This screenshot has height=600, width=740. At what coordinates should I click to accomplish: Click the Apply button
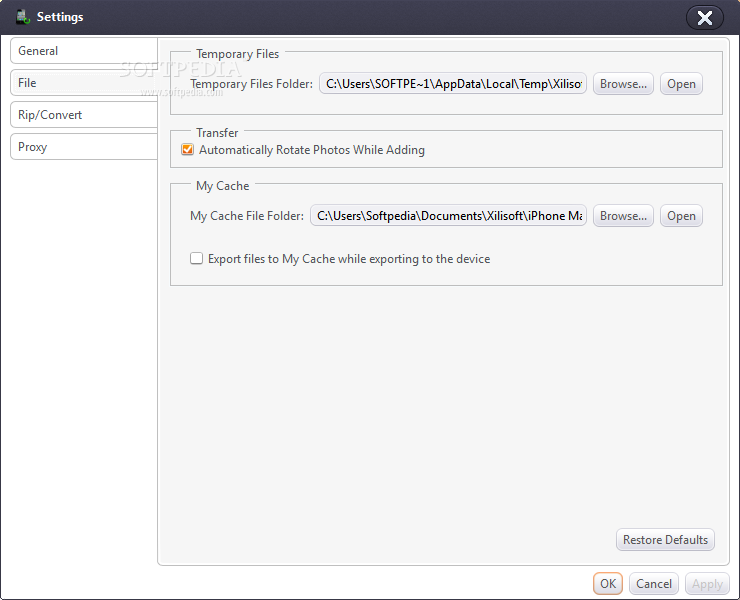[707, 584]
